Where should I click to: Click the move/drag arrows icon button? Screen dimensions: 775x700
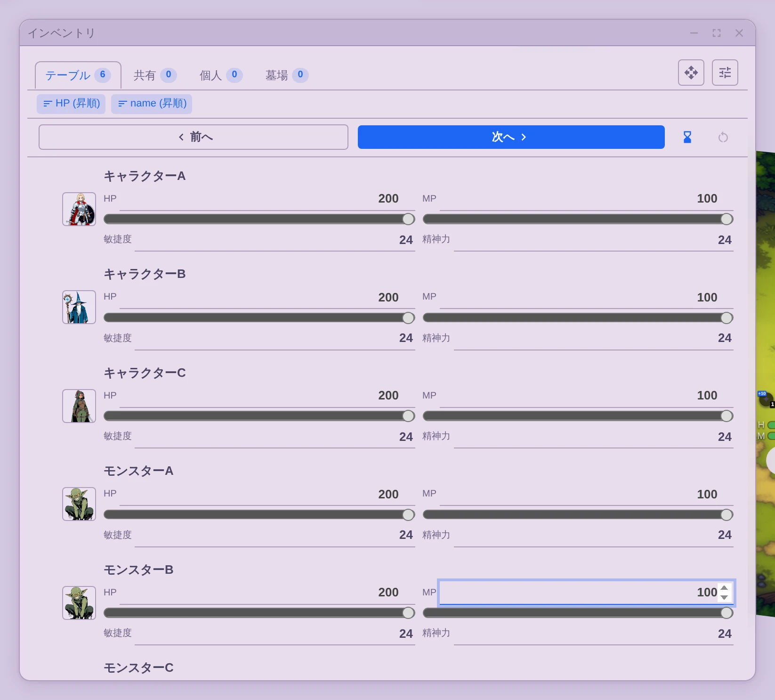(691, 73)
